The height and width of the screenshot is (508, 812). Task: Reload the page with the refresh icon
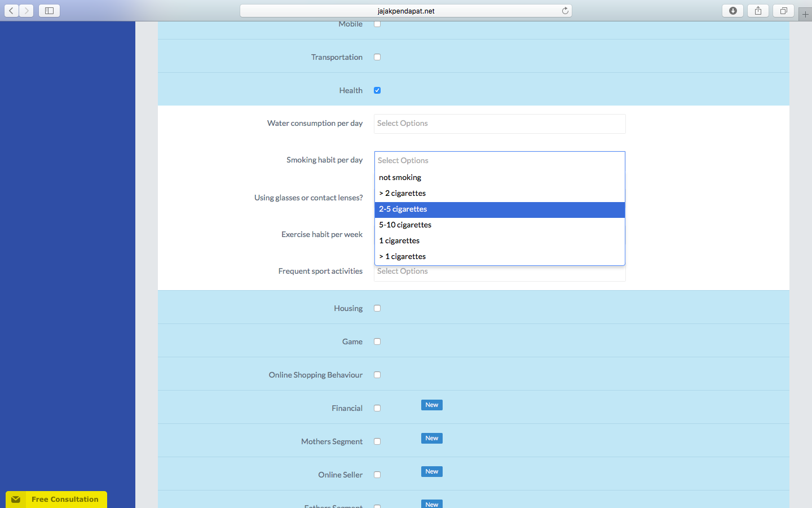pos(565,11)
